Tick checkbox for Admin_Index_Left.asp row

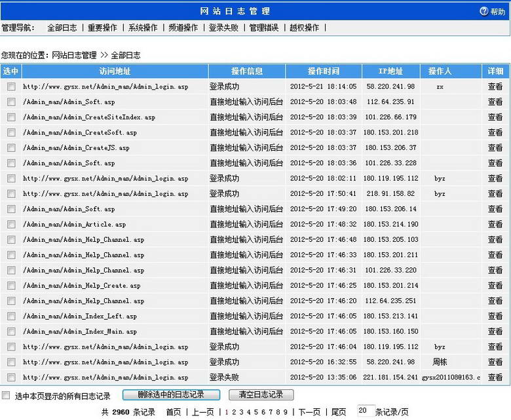[x=11, y=316]
